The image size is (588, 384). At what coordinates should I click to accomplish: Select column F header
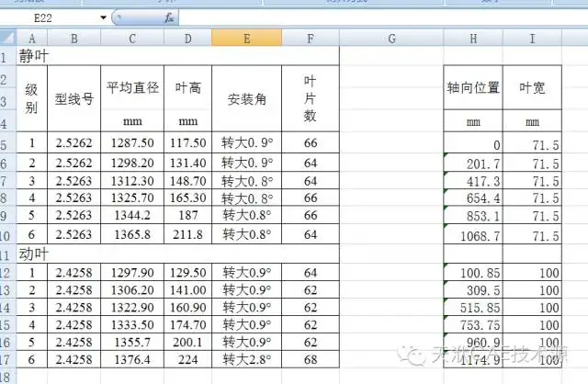pos(311,39)
